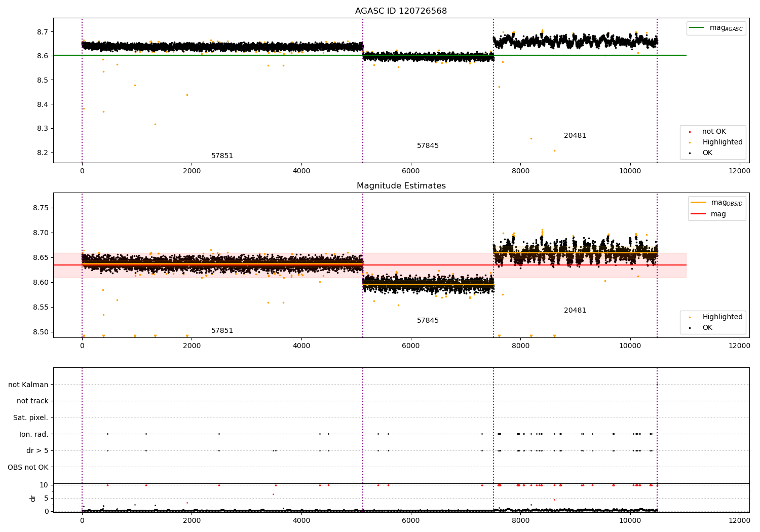Click the 2000 x-tick under the top plot
760x532 pixels.
[192, 171]
